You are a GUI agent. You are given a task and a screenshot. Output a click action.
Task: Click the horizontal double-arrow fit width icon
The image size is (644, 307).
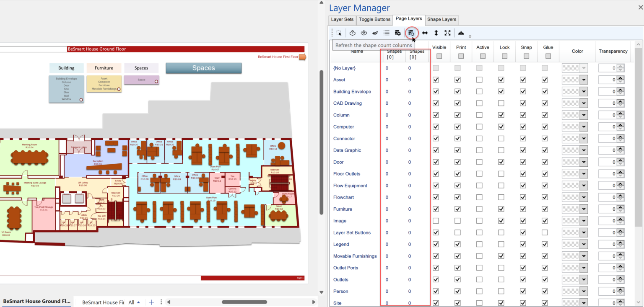coord(425,33)
